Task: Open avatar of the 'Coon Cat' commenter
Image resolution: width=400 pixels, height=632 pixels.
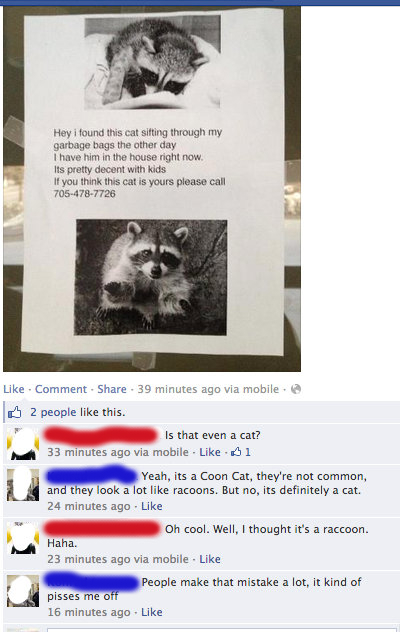Action: click(23, 484)
